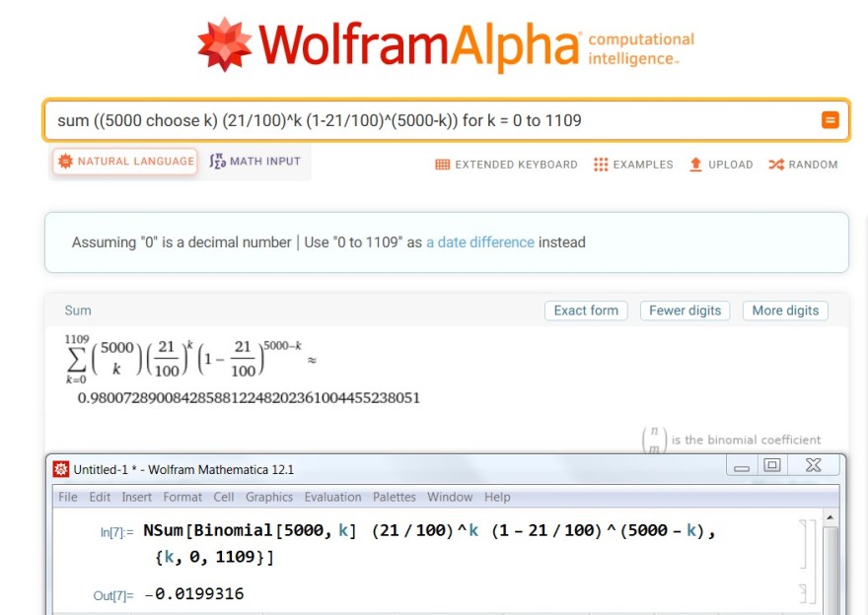Open the Window menu in Mathematica
The height and width of the screenshot is (615, 868).
tap(450, 497)
